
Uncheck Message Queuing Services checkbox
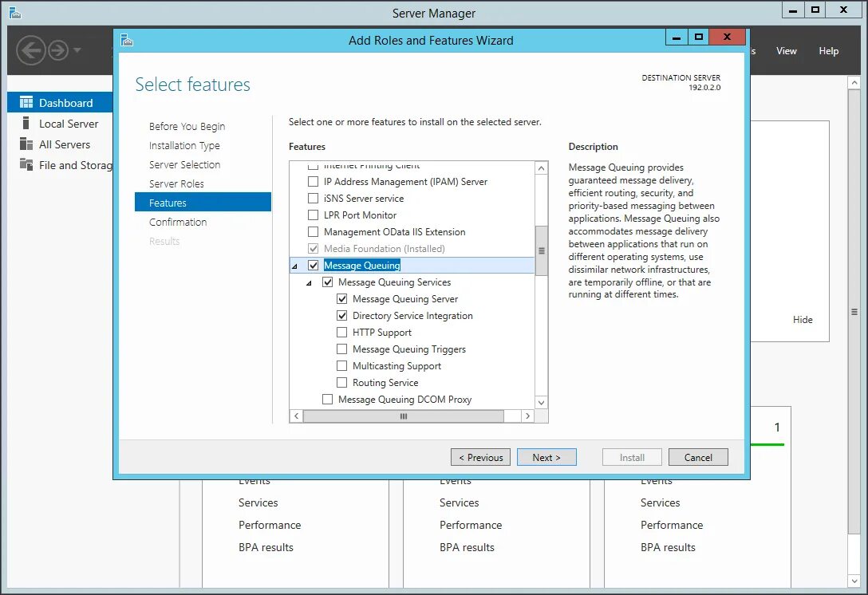click(328, 282)
